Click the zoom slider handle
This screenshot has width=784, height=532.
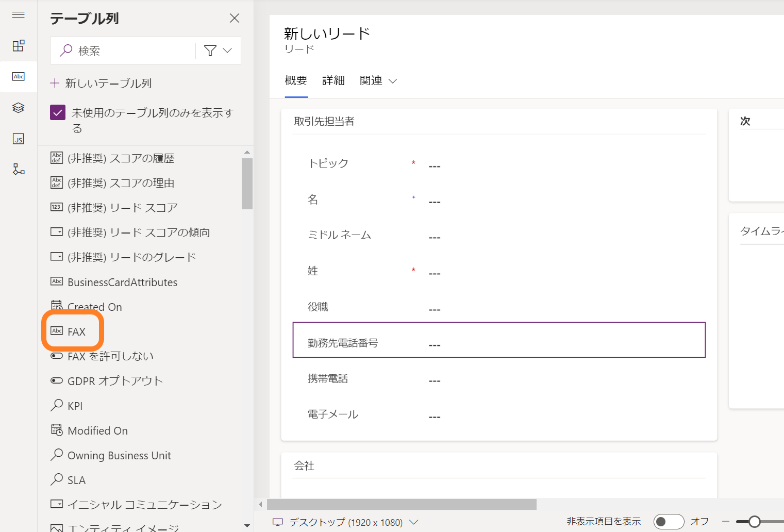click(x=755, y=522)
